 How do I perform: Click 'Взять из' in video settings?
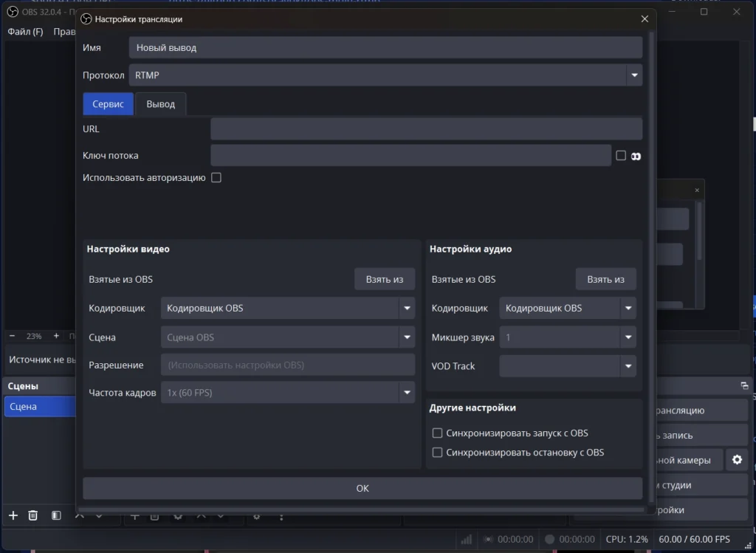tap(384, 279)
